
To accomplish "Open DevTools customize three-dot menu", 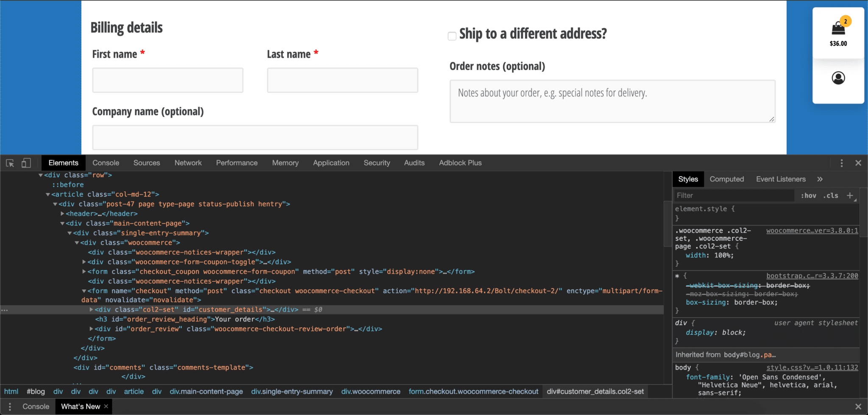I will coord(842,163).
